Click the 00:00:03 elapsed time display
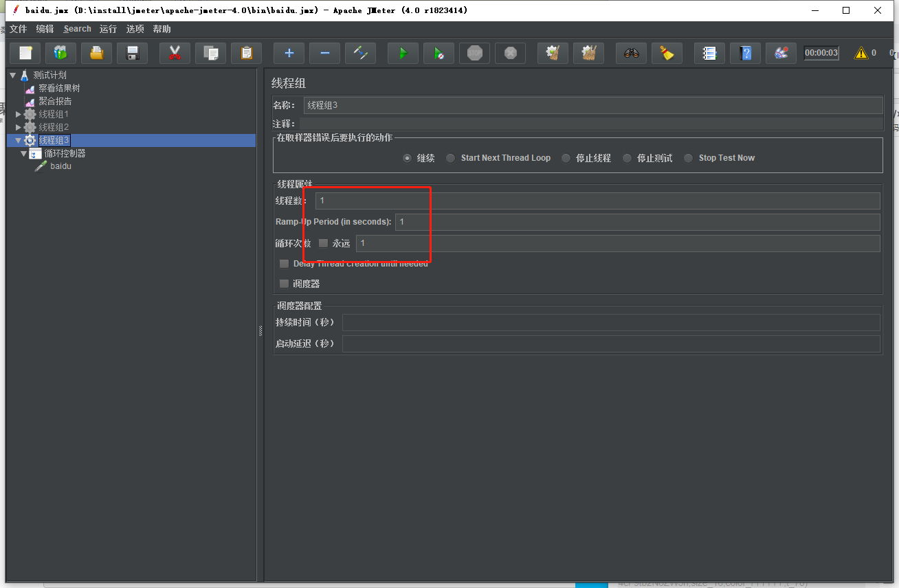 (821, 53)
